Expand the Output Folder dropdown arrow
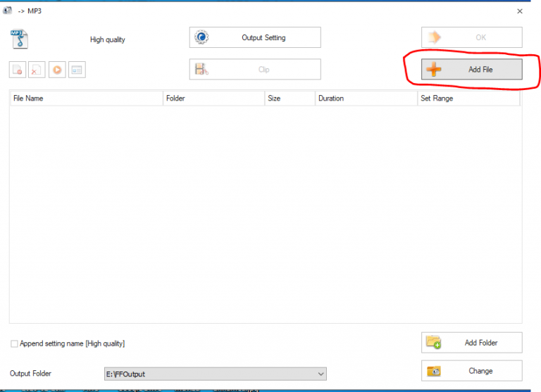This screenshot has width=541, height=392. click(321, 374)
